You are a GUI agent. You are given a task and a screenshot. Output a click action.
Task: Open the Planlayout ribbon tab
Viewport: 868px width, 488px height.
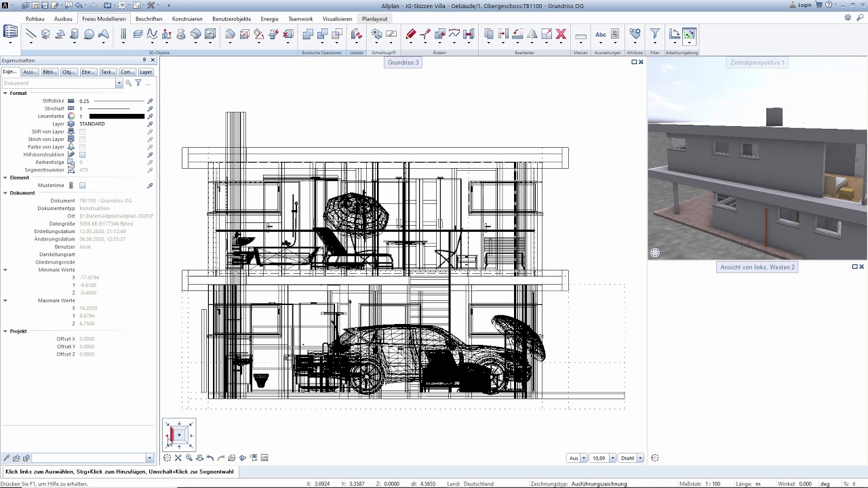[375, 19]
